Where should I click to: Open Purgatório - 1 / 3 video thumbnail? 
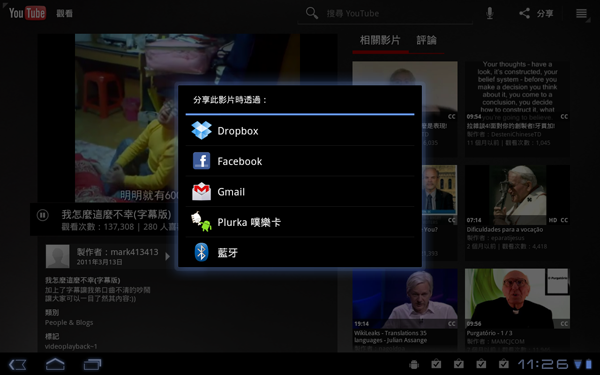pos(517,298)
